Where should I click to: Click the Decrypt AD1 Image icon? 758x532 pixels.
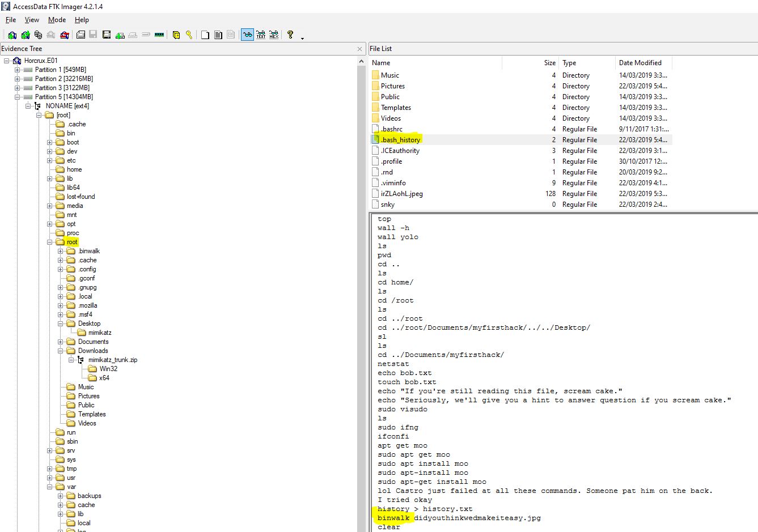click(x=146, y=35)
